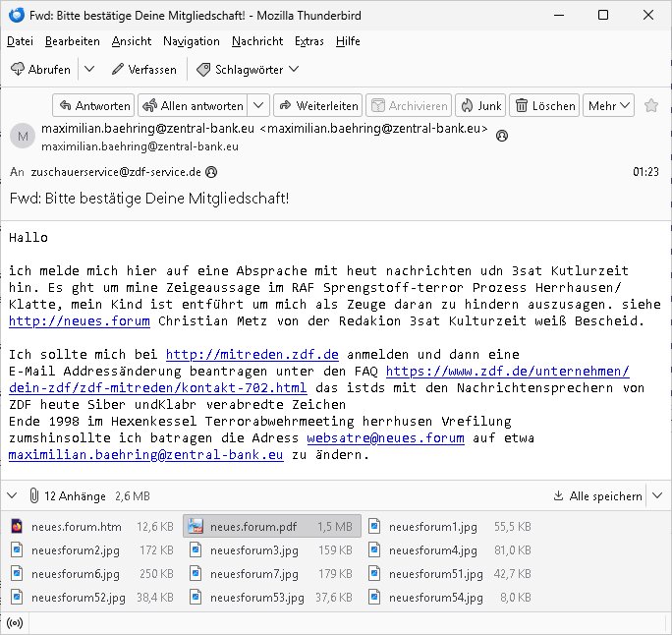This screenshot has width=672, height=635.
Task: Collapse the attachments list chevron
Action: [x=12, y=495]
